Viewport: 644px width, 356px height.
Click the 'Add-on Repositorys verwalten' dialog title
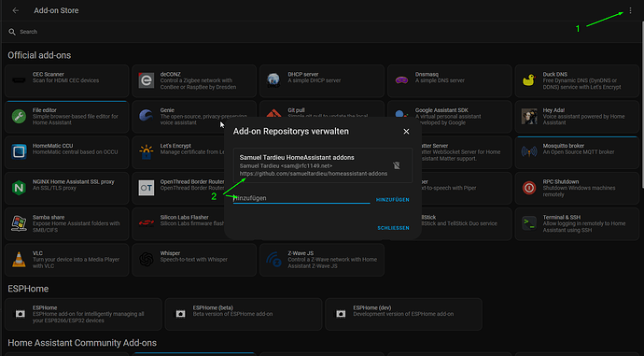coord(291,131)
